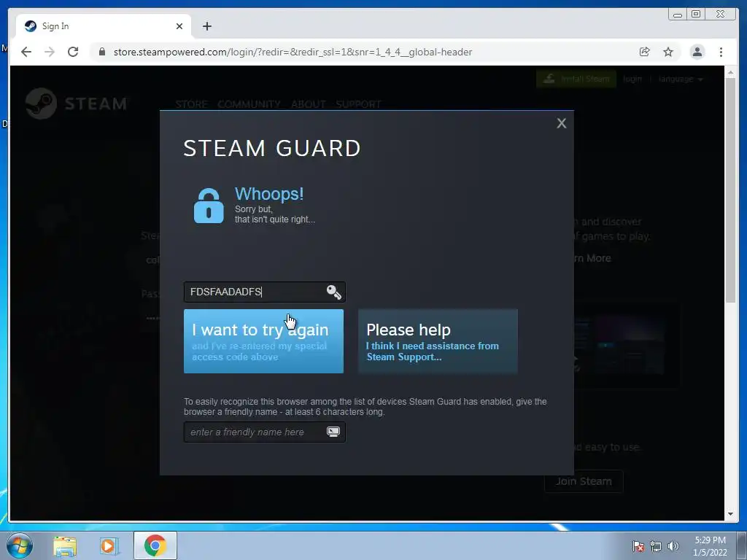747x560 pixels.
Task: Open the ABOUT menu
Action: click(309, 104)
